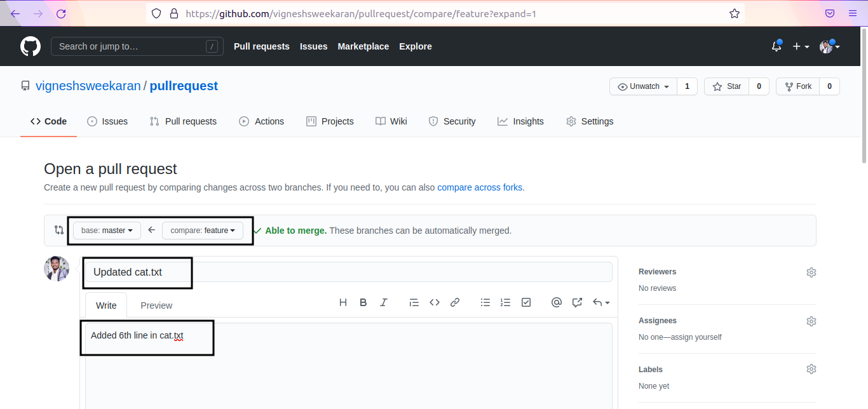The image size is (868, 409).
Task: Click the page vertical scrollbar
Action: tap(864, 95)
